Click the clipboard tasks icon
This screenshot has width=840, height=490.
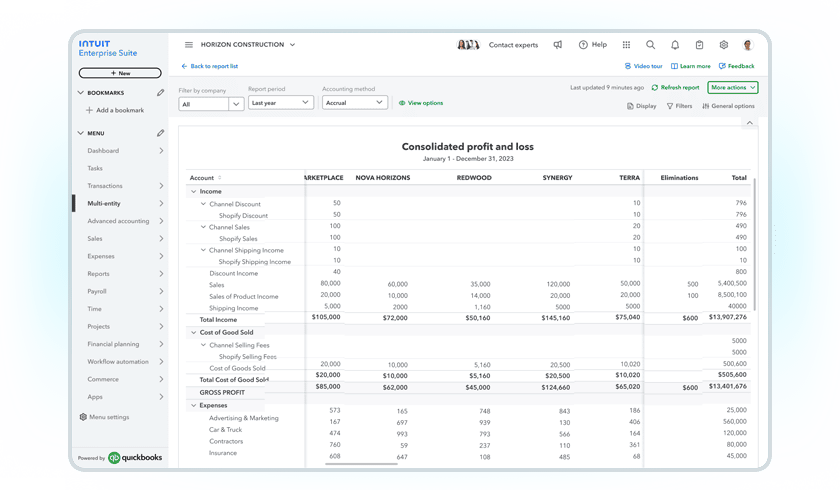click(x=699, y=45)
